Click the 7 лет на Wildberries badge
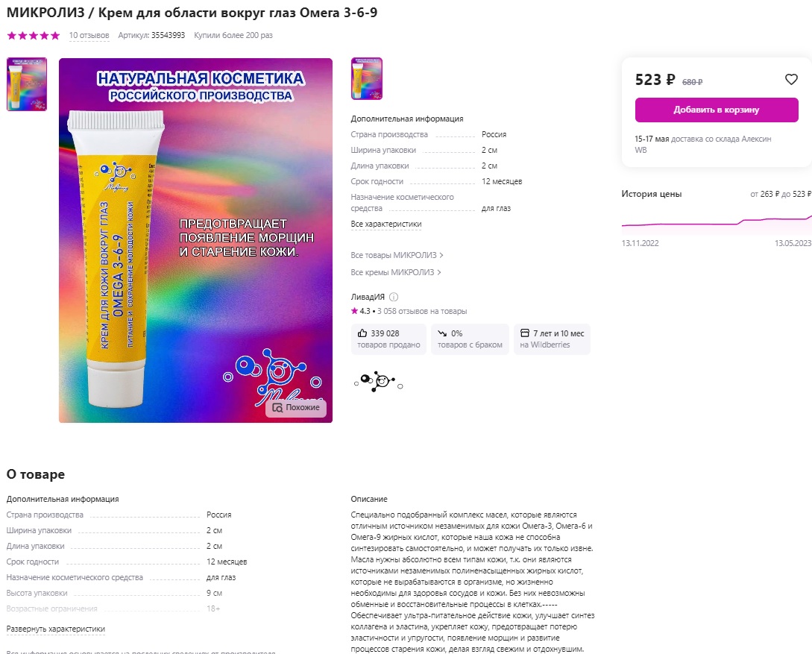The image size is (812, 654). pos(552,339)
